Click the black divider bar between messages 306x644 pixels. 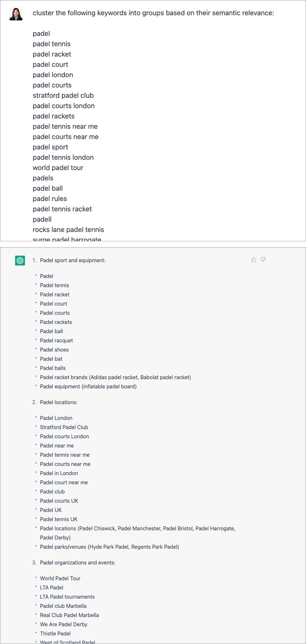tap(153, 244)
